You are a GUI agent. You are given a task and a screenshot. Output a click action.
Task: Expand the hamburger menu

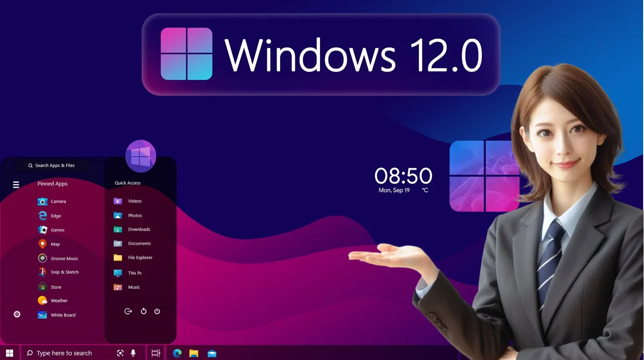pos(16,185)
